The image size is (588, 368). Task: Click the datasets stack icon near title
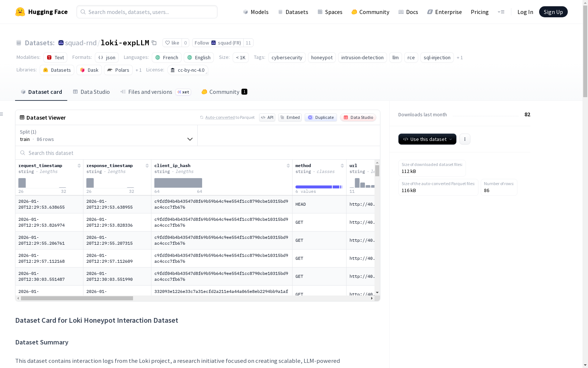(19, 43)
